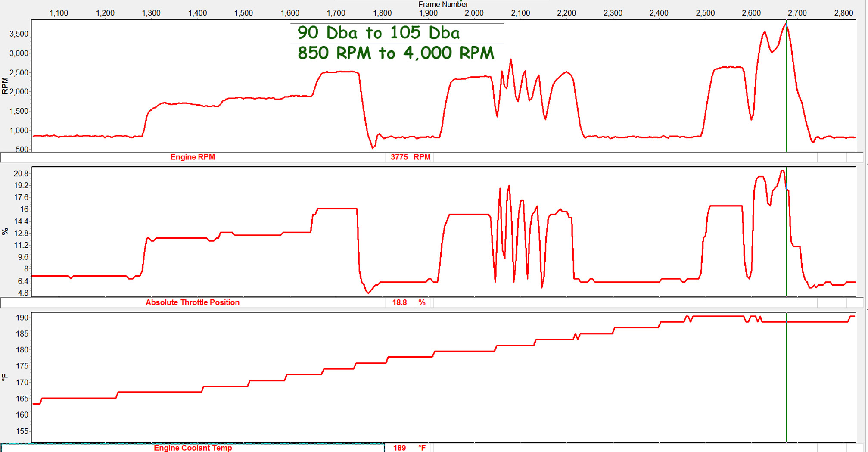Select the '90 Dba to 105 Dba' annotation
Image resolution: width=868 pixels, height=452 pixels.
tap(378, 33)
